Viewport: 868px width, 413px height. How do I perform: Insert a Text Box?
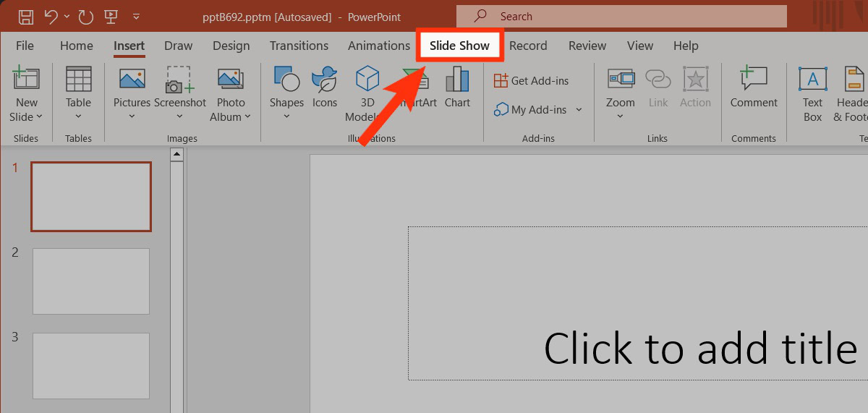(x=813, y=93)
